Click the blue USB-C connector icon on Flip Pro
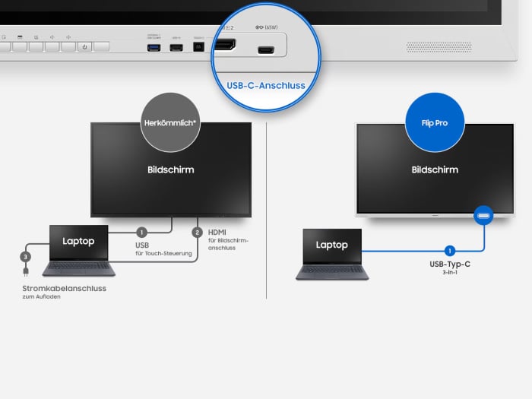 (483, 216)
